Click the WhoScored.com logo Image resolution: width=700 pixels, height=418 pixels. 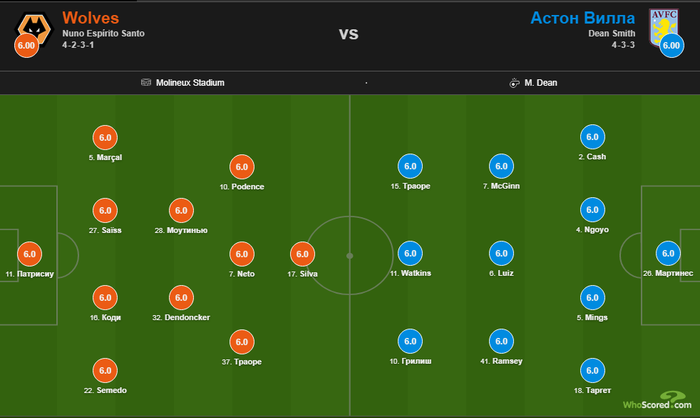point(657,401)
